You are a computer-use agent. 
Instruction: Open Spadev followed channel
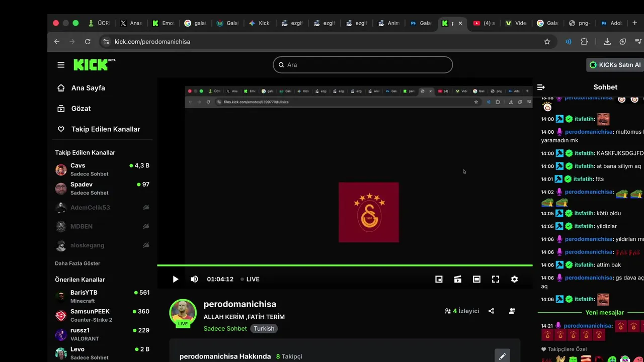coord(102,189)
